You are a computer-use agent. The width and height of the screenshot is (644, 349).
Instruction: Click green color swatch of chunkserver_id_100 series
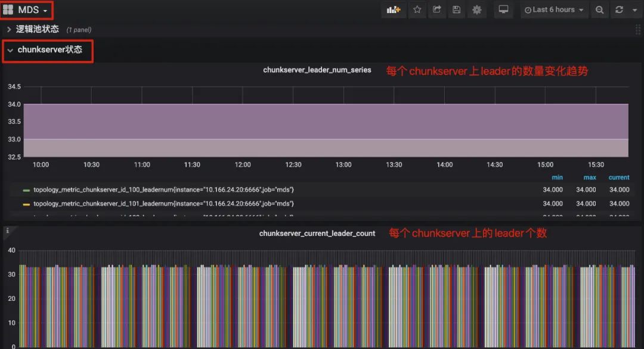coord(26,191)
